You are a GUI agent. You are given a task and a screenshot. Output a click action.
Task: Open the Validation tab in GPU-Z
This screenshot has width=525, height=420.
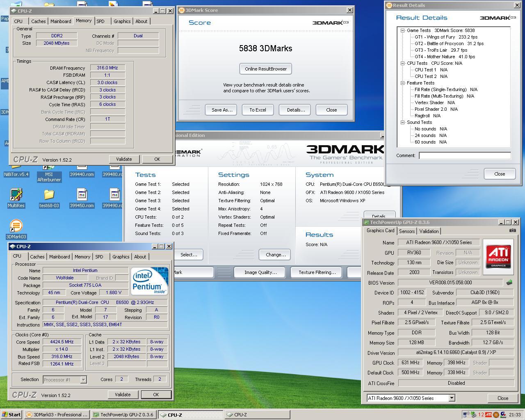point(429,231)
